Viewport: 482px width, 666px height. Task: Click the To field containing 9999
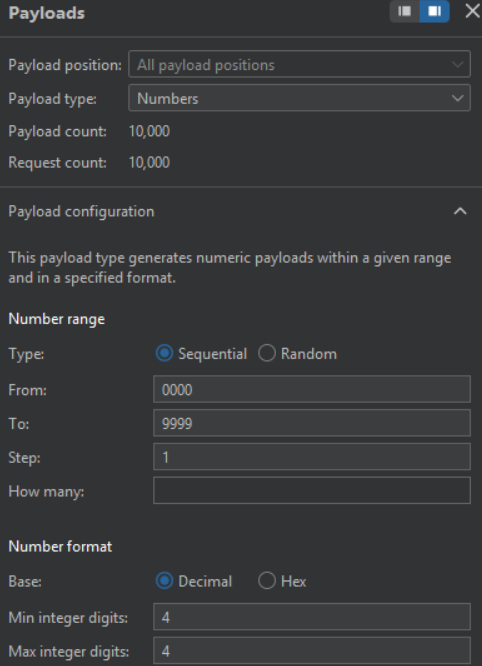point(312,423)
